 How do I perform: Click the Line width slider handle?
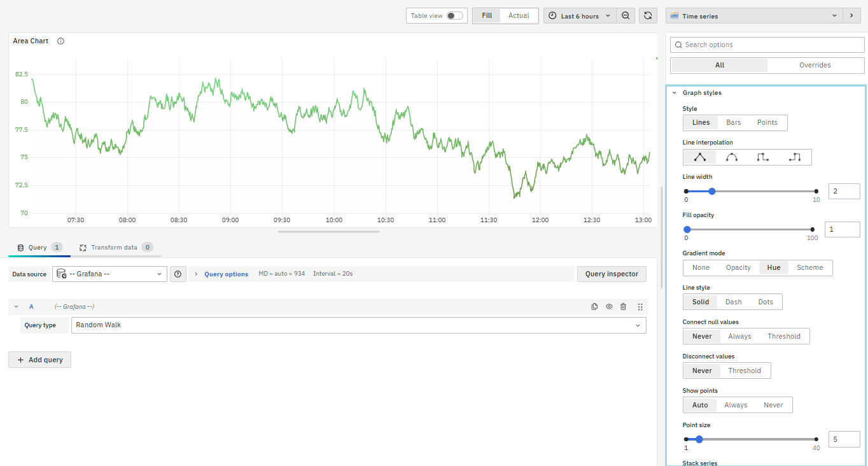coord(712,191)
